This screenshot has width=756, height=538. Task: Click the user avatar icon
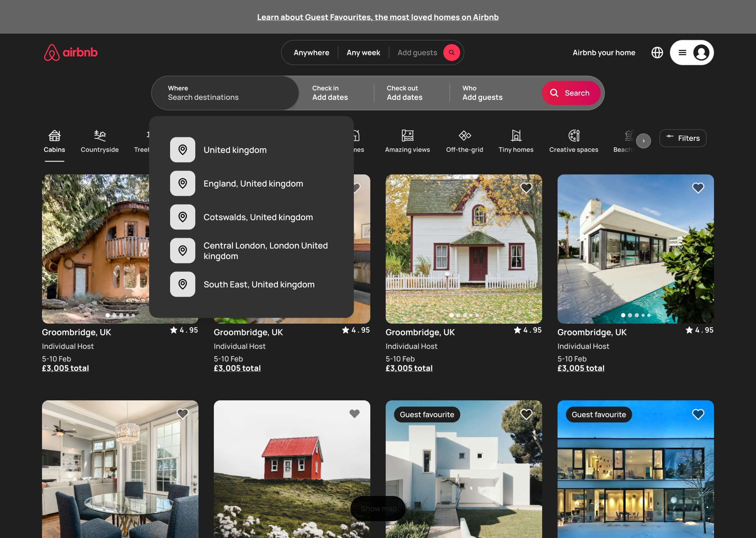point(701,53)
